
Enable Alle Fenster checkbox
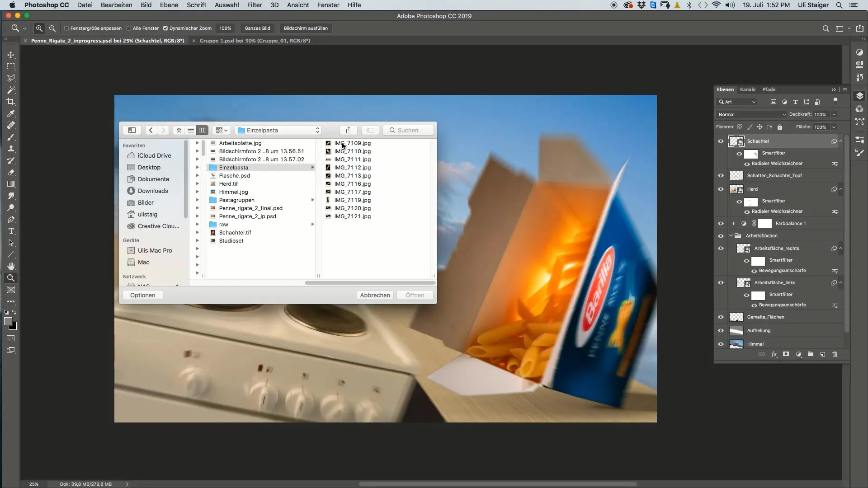click(129, 28)
